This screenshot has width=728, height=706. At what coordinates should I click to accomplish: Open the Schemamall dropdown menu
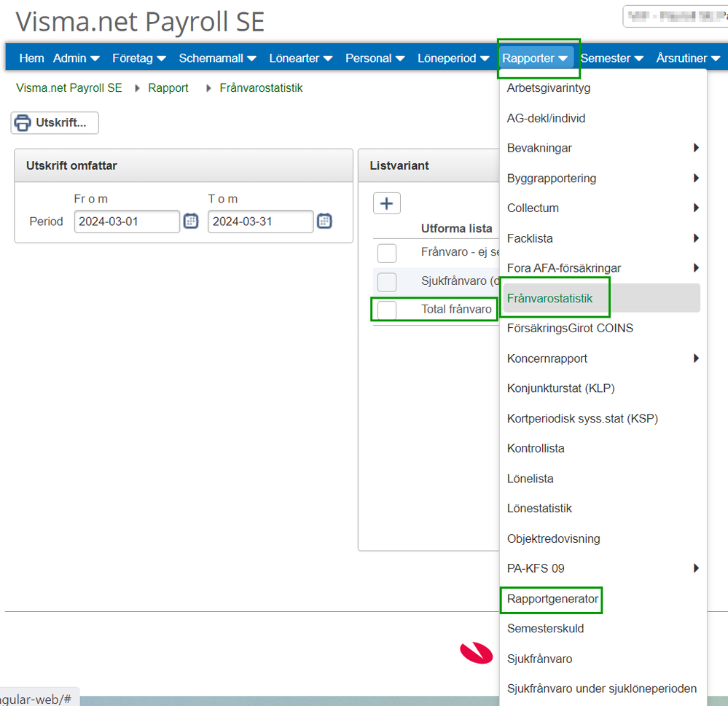click(x=217, y=58)
